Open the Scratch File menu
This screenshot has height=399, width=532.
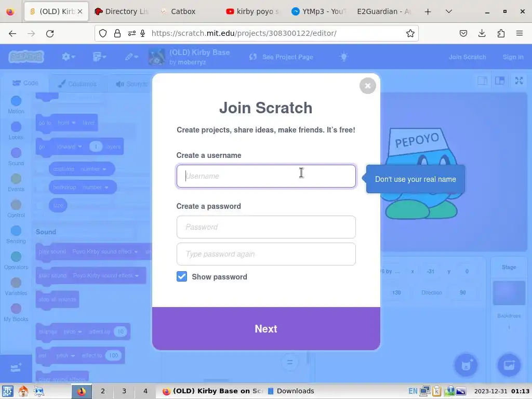tap(99, 57)
